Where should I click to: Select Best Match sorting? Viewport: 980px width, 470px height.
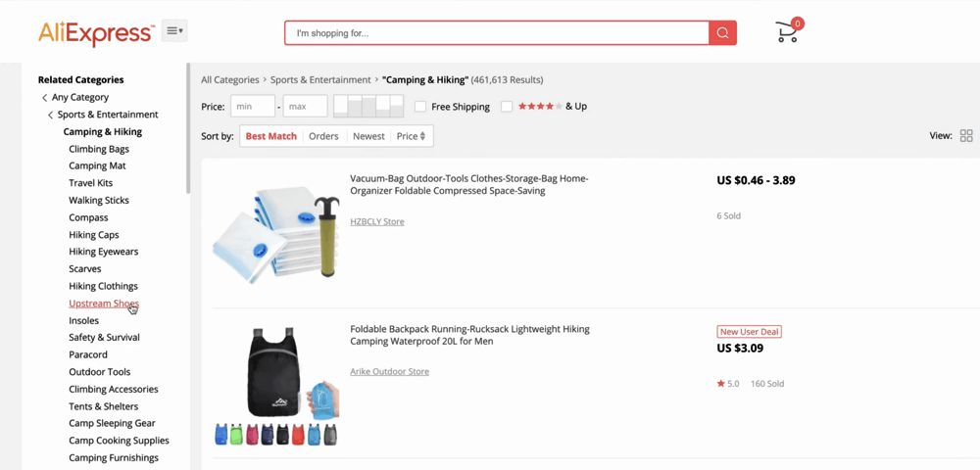point(270,136)
